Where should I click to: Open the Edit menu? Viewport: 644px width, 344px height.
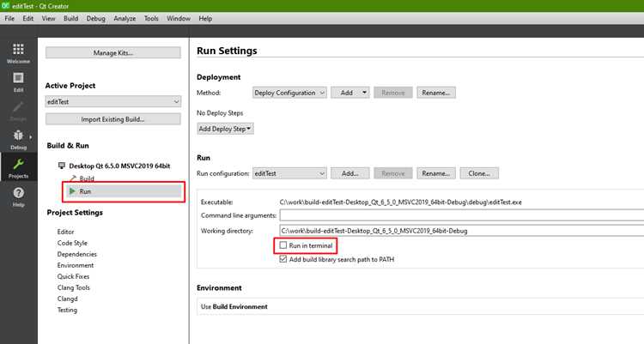click(28, 19)
